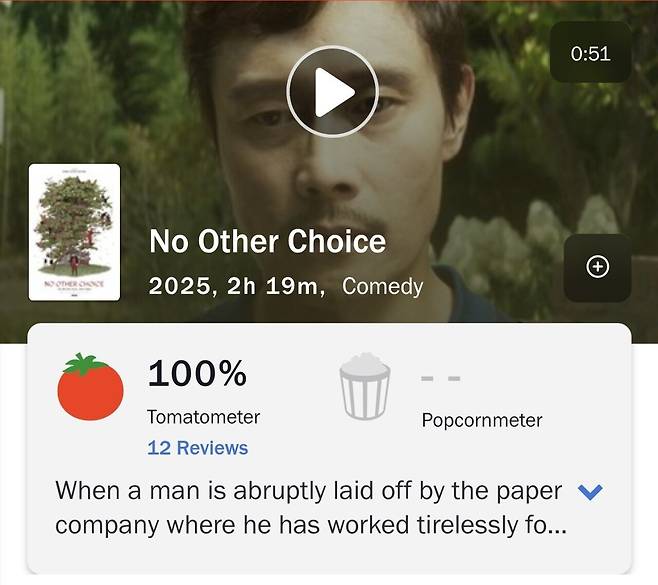Click the 2025 release year

pos(180,287)
